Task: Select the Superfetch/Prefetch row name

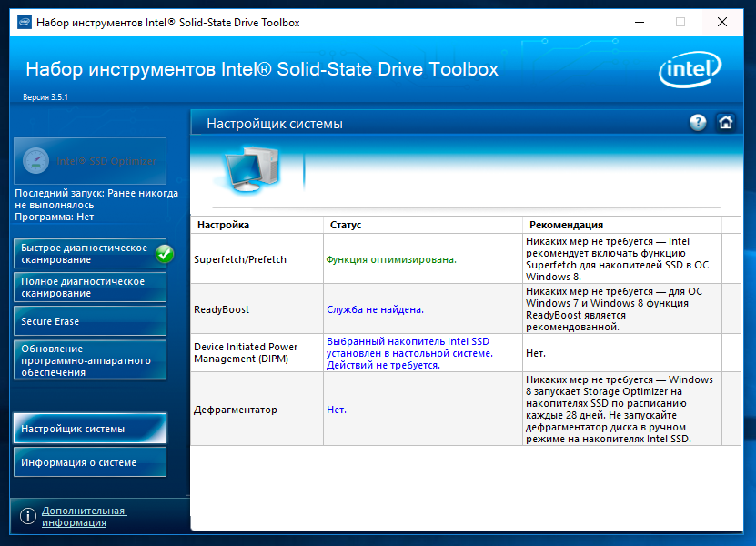Action: (x=240, y=259)
